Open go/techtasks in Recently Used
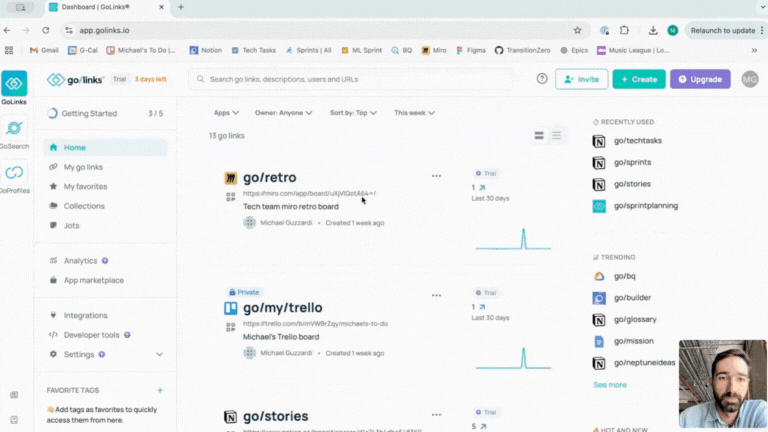Viewport: 768px width, 432px height. [638, 141]
